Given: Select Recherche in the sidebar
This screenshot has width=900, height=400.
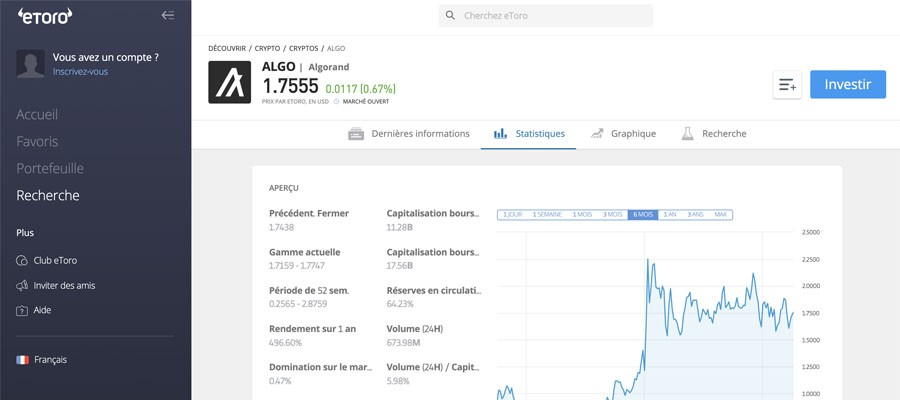Looking at the screenshot, I should click(x=48, y=195).
